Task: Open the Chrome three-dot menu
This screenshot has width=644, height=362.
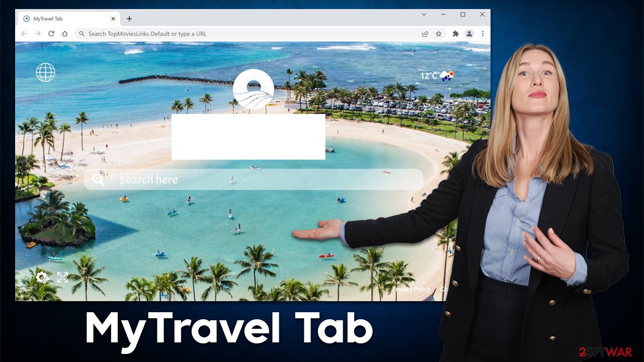Action: coord(482,34)
